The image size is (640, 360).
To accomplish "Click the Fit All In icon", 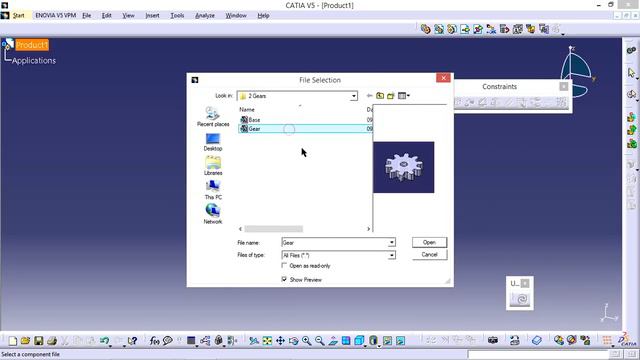I will coord(267,340).
